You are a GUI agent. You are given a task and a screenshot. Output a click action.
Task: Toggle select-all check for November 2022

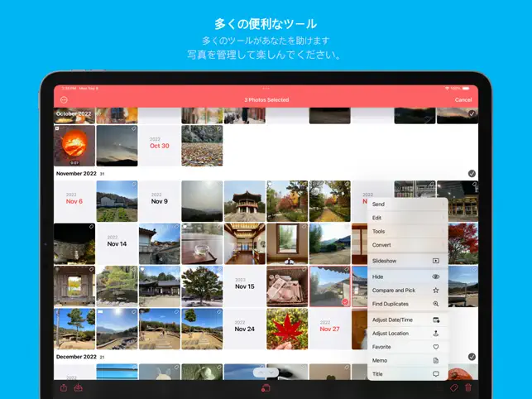click(x=472, y=174)
